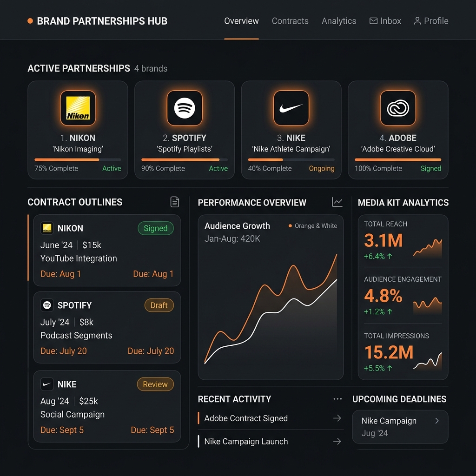The height and width of the screenshot is (476, 476).
Task: Click the Audience Growth line chart
Action: point(271,310)
